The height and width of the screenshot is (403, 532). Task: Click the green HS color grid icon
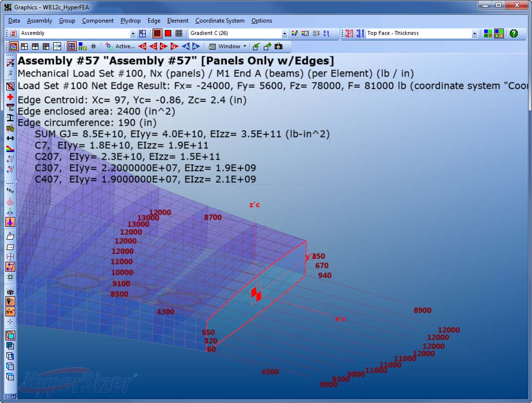click(x=499, y=33)
